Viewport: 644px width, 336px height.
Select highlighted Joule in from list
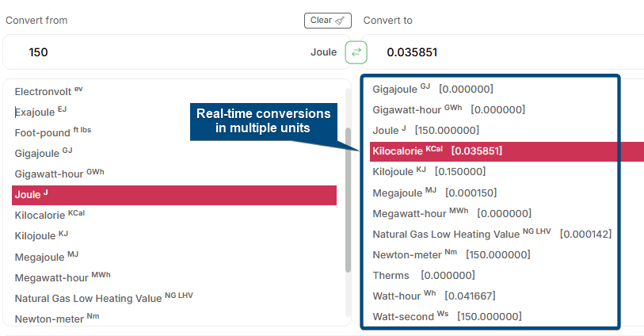[x=174, y=195]
